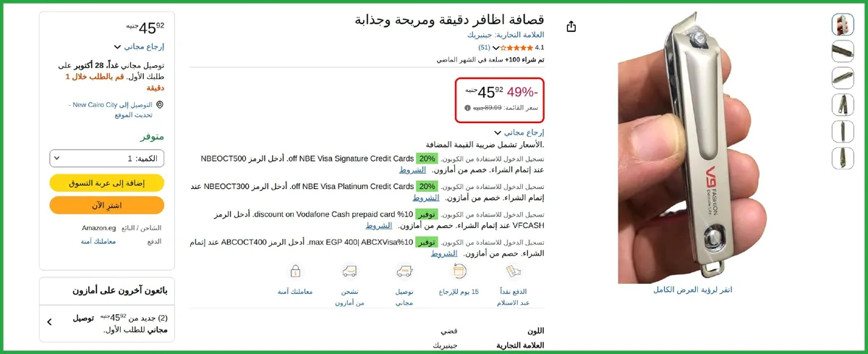The image size is (868, 354).
Task: Select the first product thumbnail
Action: (x=843, y=25)
